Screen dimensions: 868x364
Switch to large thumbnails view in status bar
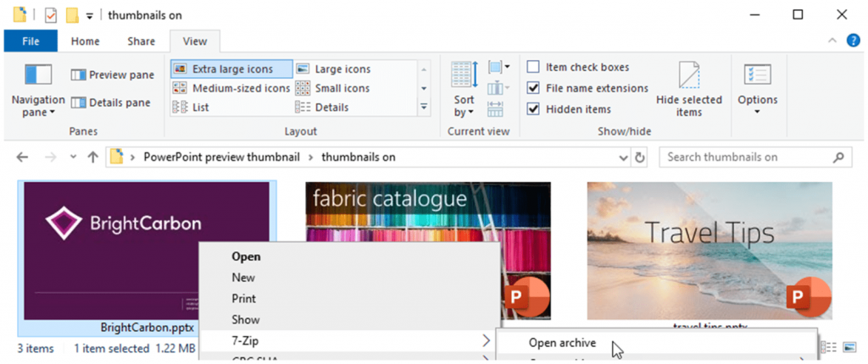click(x=849, y=347)
